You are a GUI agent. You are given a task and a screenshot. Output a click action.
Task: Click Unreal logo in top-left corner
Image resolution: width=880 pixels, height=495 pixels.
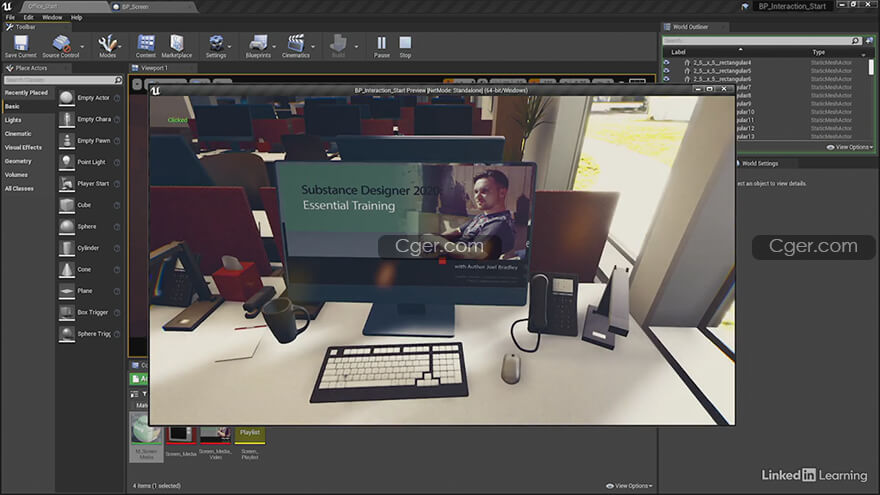tap(7, 6)
